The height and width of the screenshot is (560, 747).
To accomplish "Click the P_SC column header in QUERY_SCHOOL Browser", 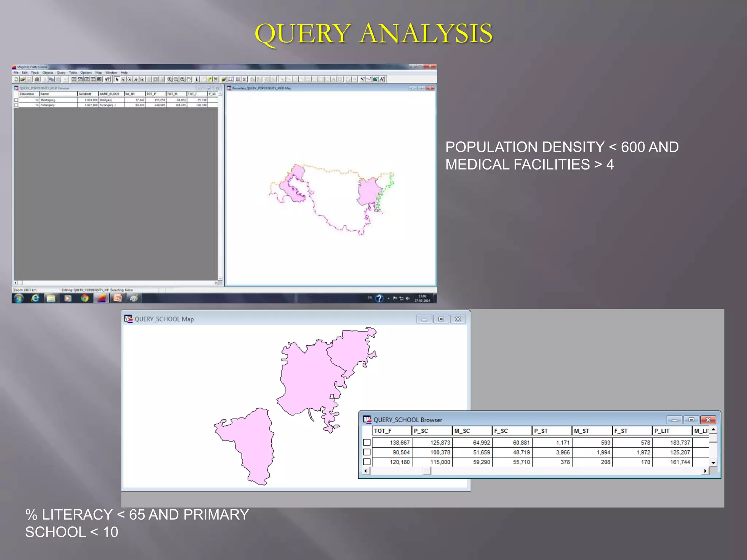I will (x=432, y=431).
